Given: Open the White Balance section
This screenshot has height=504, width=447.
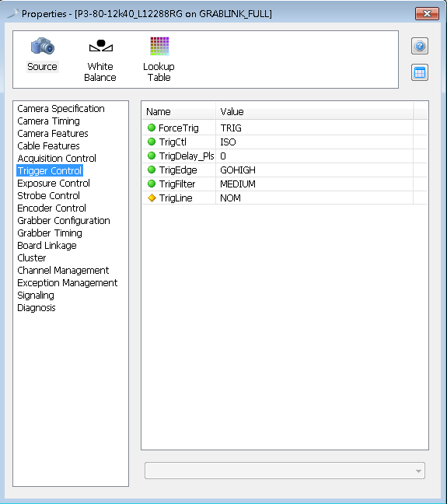Looking at the screenshot, I should tap(100, 59).
